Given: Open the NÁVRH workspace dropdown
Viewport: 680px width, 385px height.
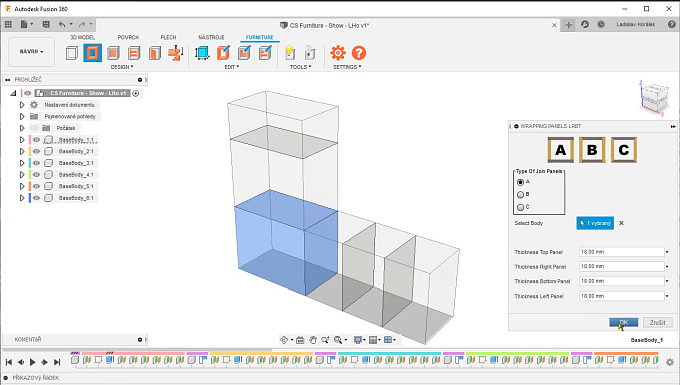Looking at the screenshot, I should (31, 52).
